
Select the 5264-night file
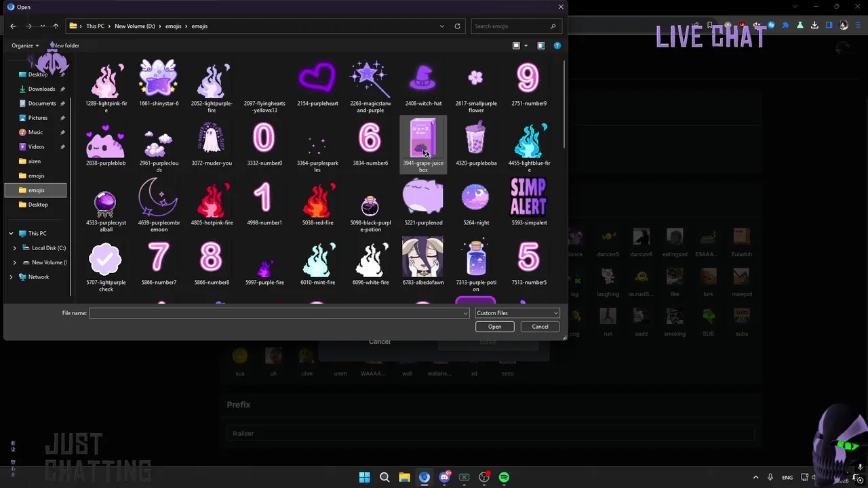pyautogui.click(x=476, y=202)
